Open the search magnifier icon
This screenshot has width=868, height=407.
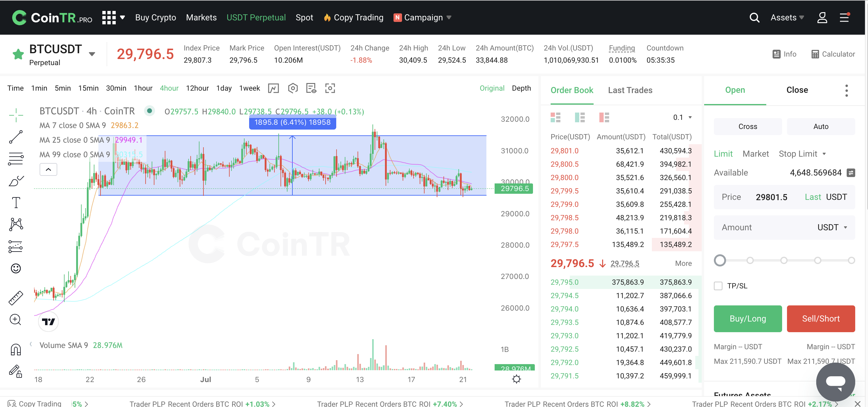[754, 18]
